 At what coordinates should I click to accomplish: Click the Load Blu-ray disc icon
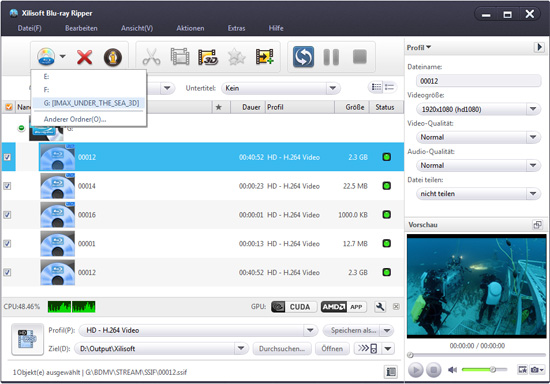[46, 57]
